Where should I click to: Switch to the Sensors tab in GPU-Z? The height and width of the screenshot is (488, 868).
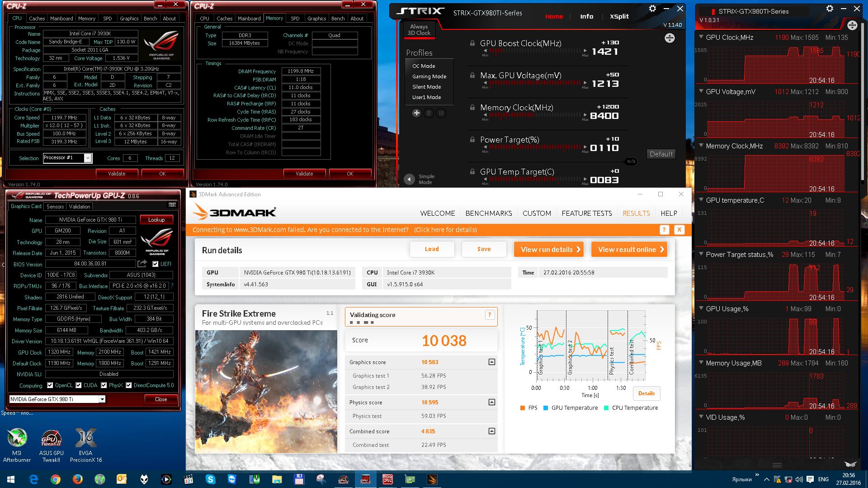point(55,207)
